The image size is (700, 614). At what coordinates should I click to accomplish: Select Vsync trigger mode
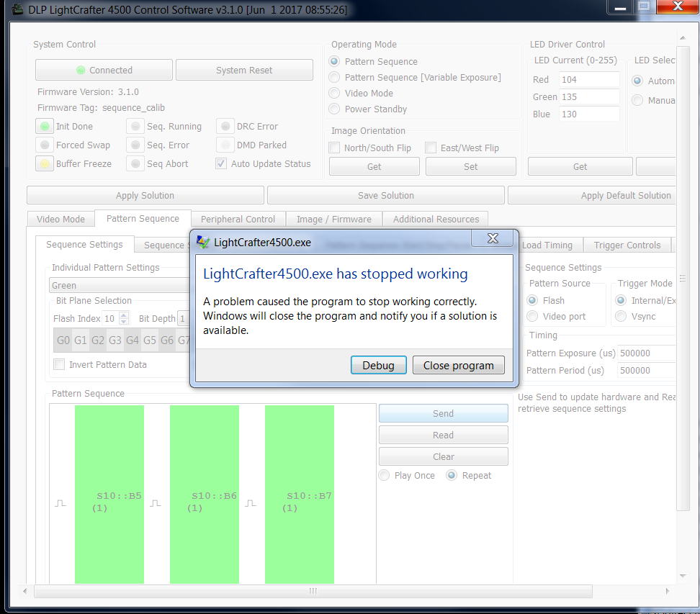click(x=621, y=316)
